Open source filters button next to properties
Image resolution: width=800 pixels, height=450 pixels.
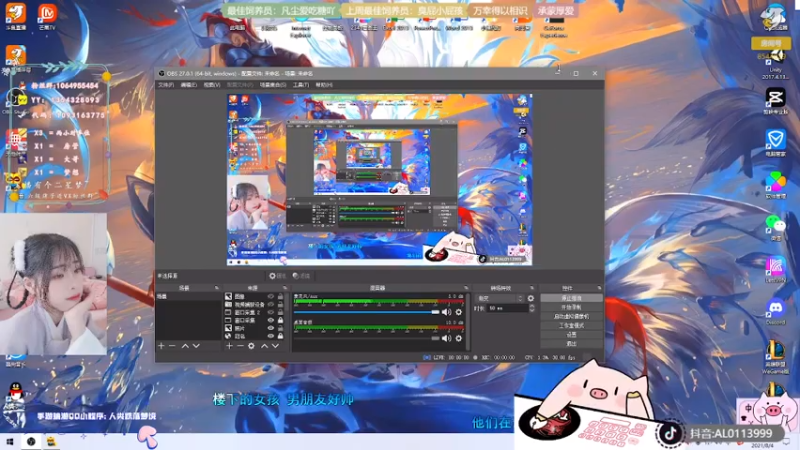pyautogui.click(x=302, y=276)
